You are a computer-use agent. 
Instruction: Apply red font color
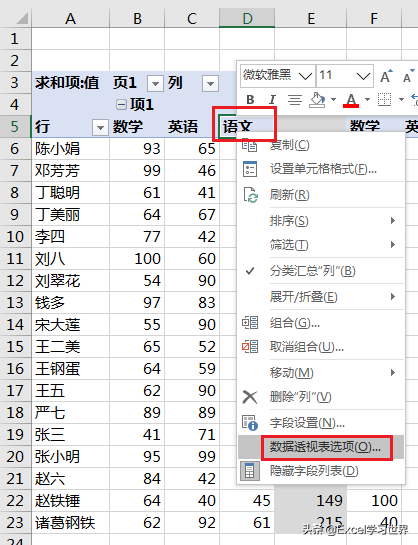tap(351, 100)
